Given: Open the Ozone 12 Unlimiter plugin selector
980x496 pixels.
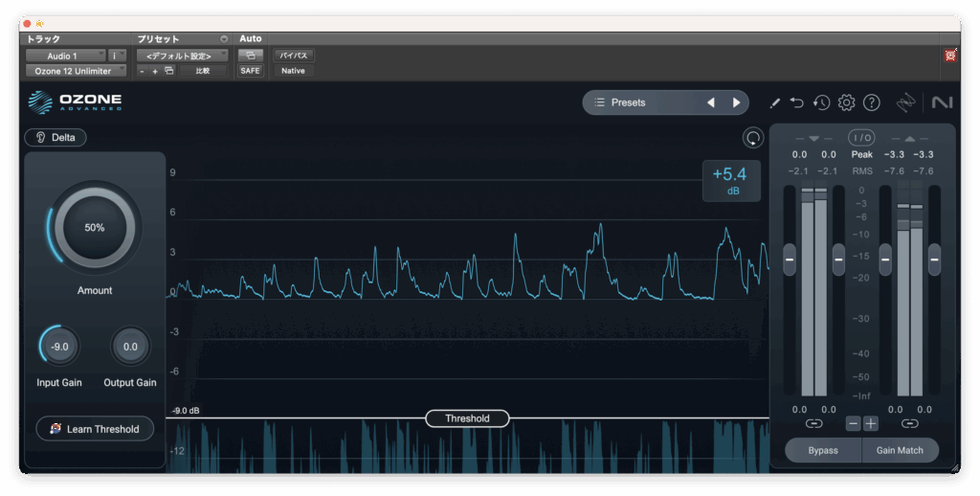Looking at the screenshot, I should 75,71.
